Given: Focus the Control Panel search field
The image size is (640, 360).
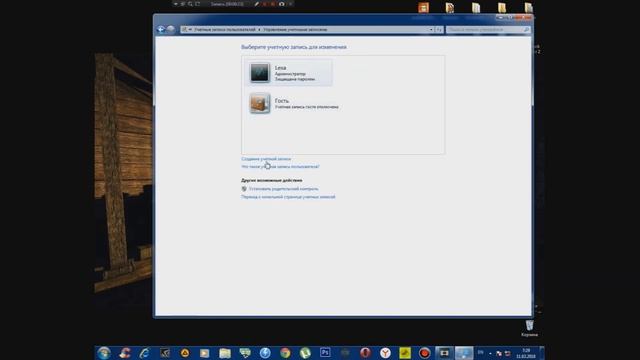Looking at the screenshot, I should click(x=488, y=29).
